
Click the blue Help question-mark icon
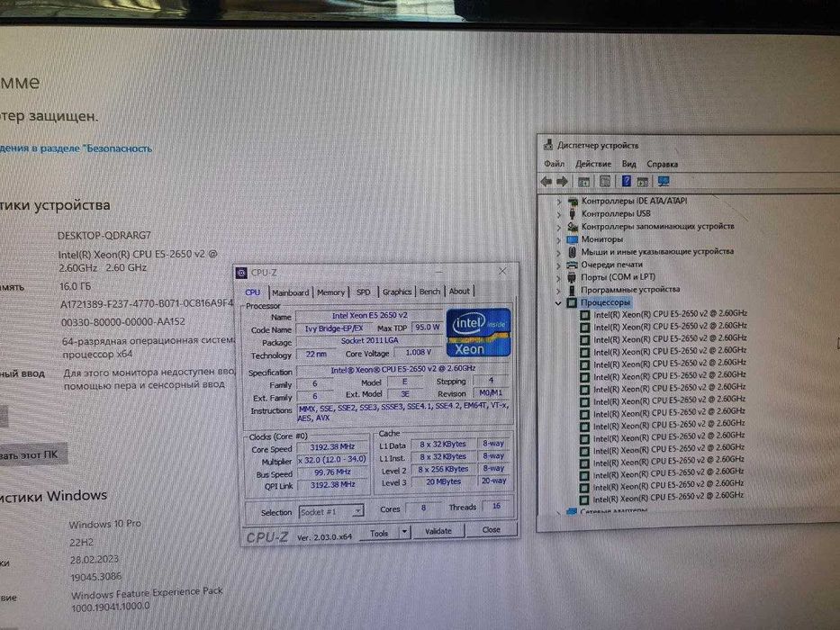click(x=626, y=181)
